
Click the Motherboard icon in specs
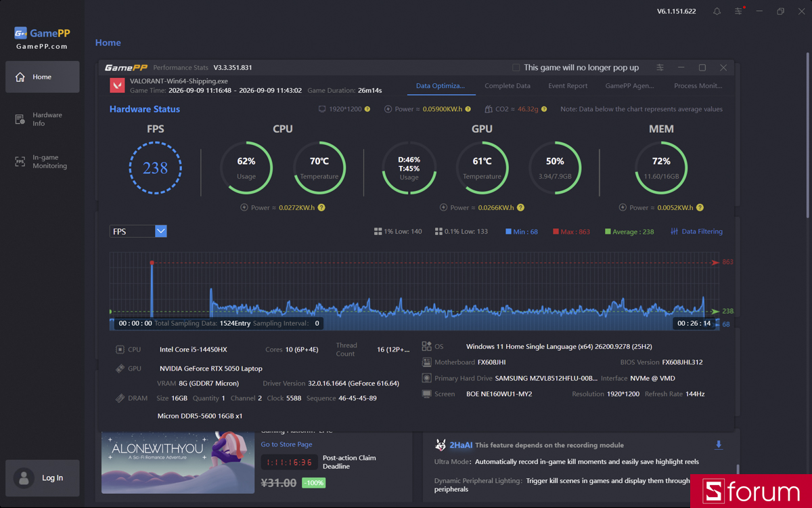tap(426, 362)
